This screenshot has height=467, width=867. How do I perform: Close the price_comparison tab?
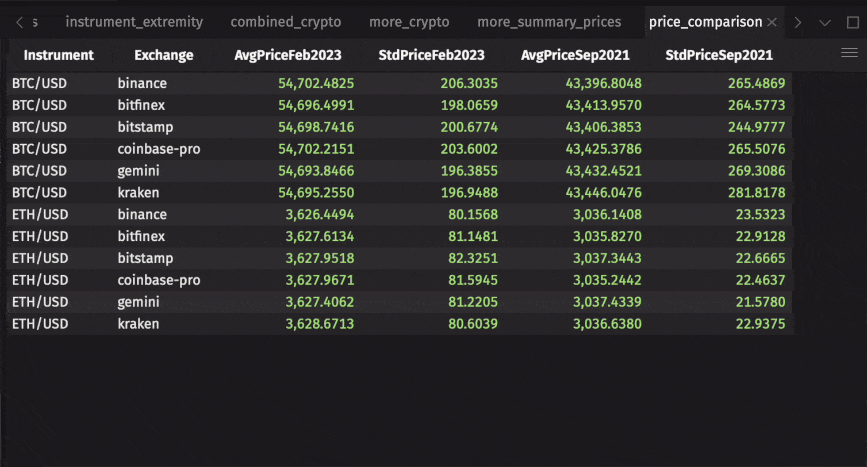tap(771, 22)
